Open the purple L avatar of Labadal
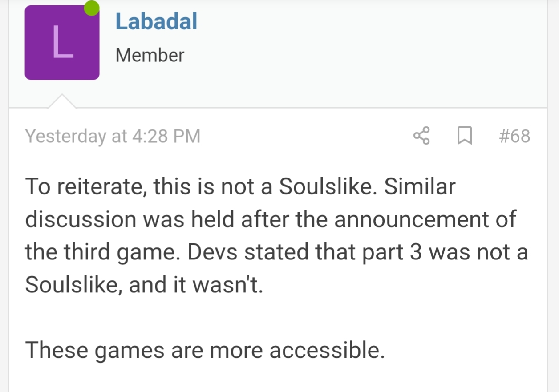 pos(62,43)
